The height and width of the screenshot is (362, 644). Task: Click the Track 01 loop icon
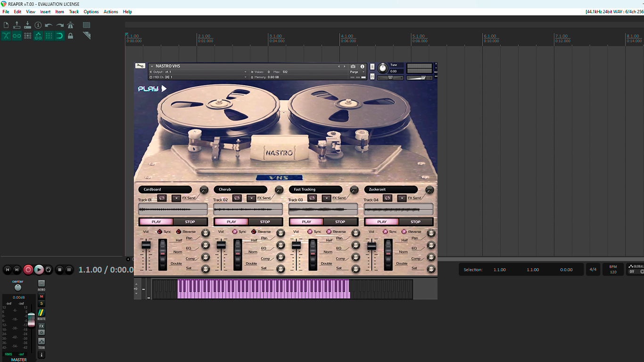[162, 198]
